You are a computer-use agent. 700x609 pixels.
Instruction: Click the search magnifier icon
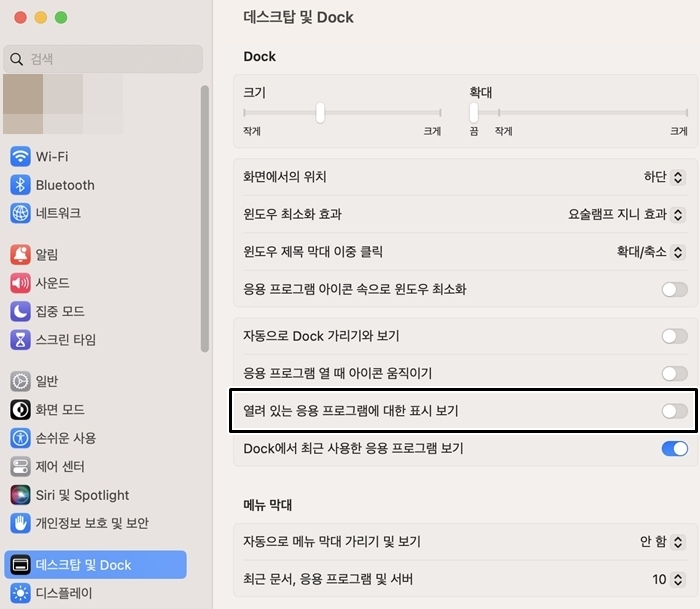click(17, 59)
